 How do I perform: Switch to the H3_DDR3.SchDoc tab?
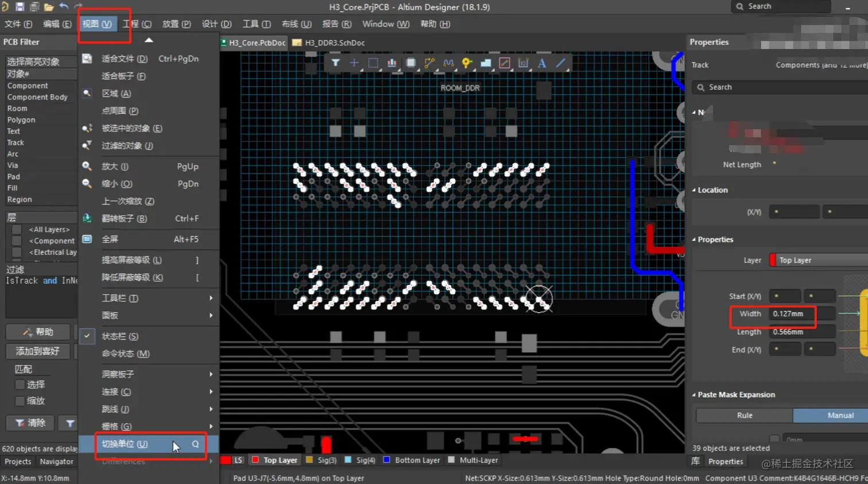pyautogui.click(x=329, y=43)
